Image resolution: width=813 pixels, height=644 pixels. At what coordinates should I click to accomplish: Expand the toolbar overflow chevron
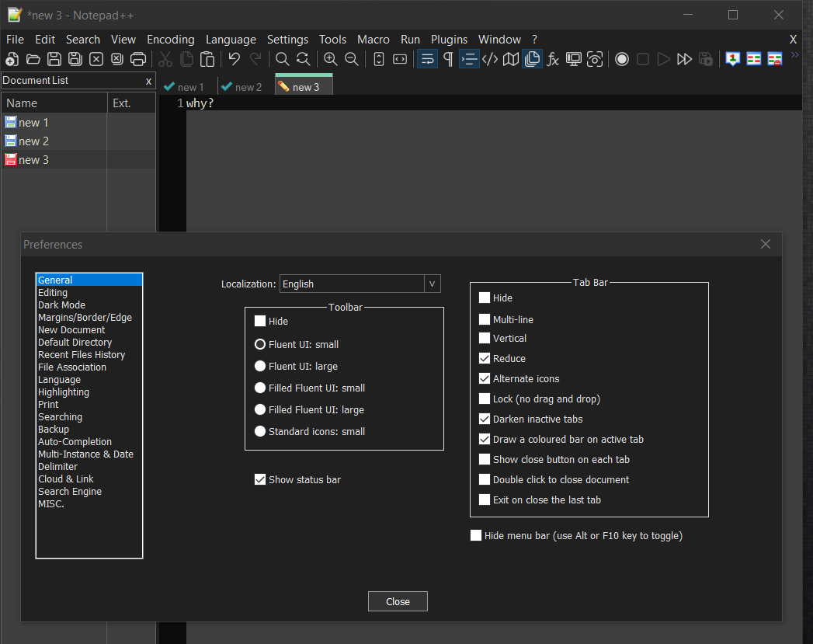(794, 55)
